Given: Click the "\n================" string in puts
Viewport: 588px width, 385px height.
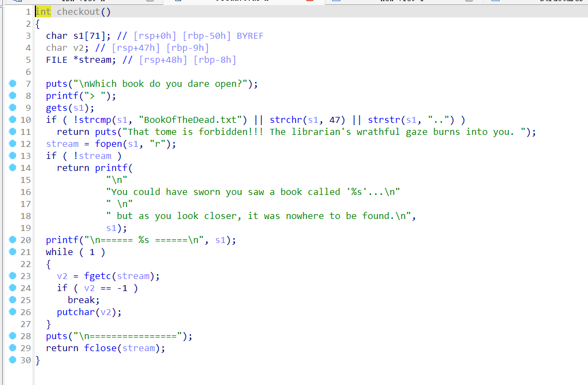Looking at the screenshot, I should tap(128, 336).
